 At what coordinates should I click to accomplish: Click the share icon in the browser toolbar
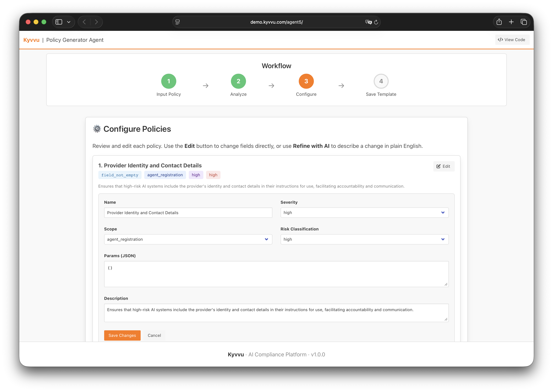tap(499, 22)
